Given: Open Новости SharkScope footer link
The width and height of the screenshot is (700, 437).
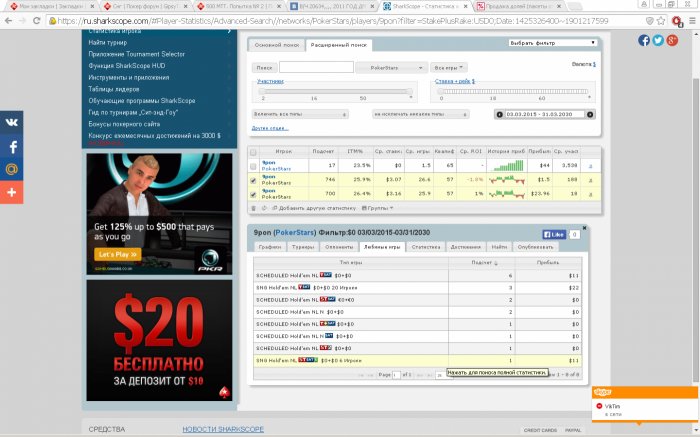Looking at the screenshot, I should pyautogui.click(x=223, y=429).
